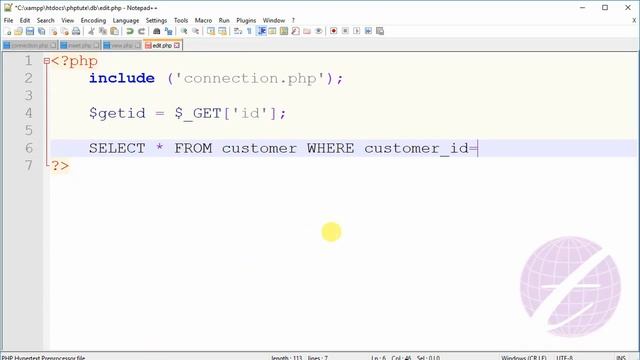Cut selection with scissors icon

pyautogui.click(x=91, y=31)
